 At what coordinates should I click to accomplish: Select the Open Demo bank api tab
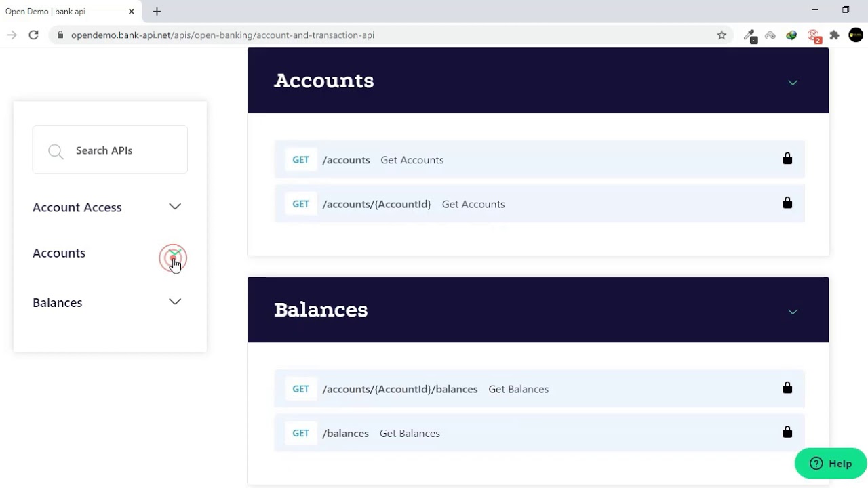pyautogui.click(x=71, y=12)
